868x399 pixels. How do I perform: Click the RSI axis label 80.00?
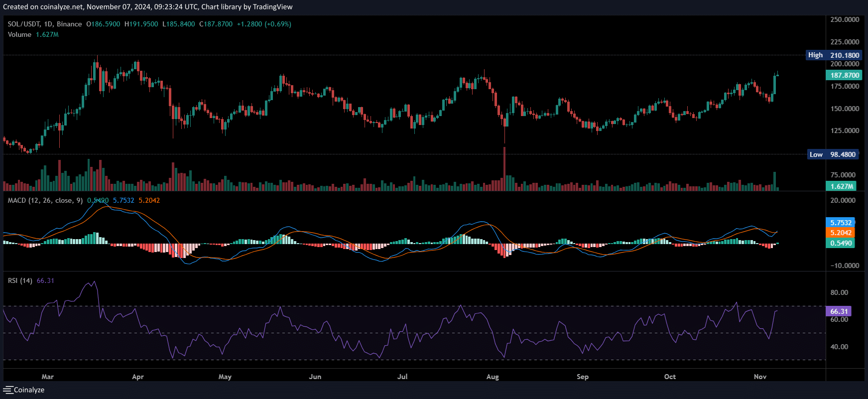pos(839,292)
